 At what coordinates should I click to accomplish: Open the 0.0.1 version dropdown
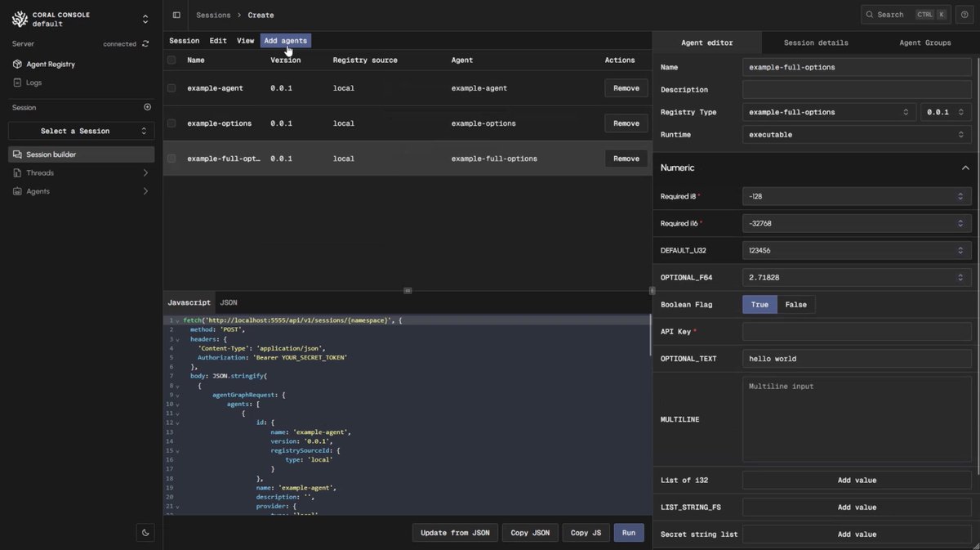coord(946,112)
